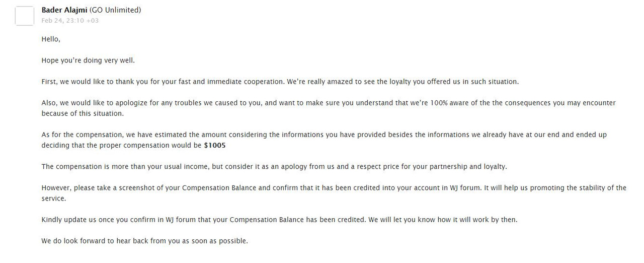Image resolution: width=644 pixels, height=263 pixels.
Task: Click the bold $1005 compensation amount
Action: [214, 145]
